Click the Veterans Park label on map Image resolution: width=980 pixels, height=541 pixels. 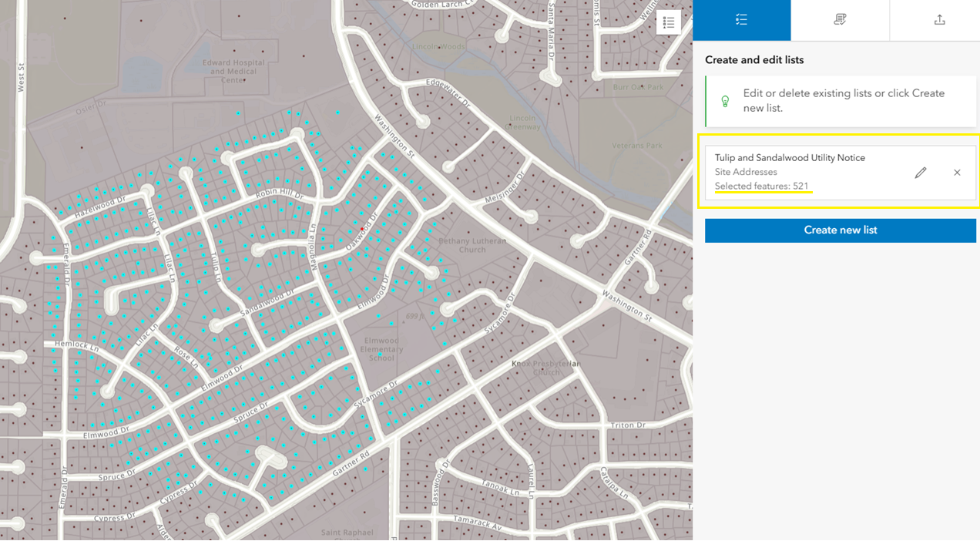click(637, 146)
